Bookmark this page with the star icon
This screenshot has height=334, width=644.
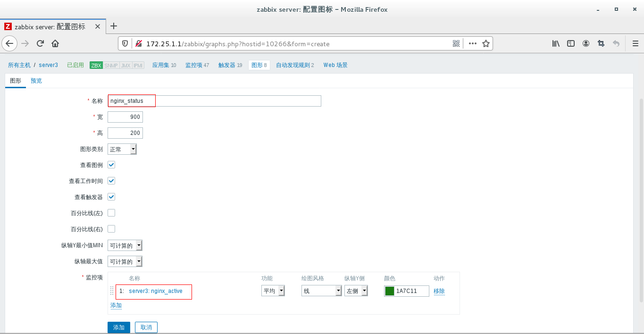(x=486, y=43)
